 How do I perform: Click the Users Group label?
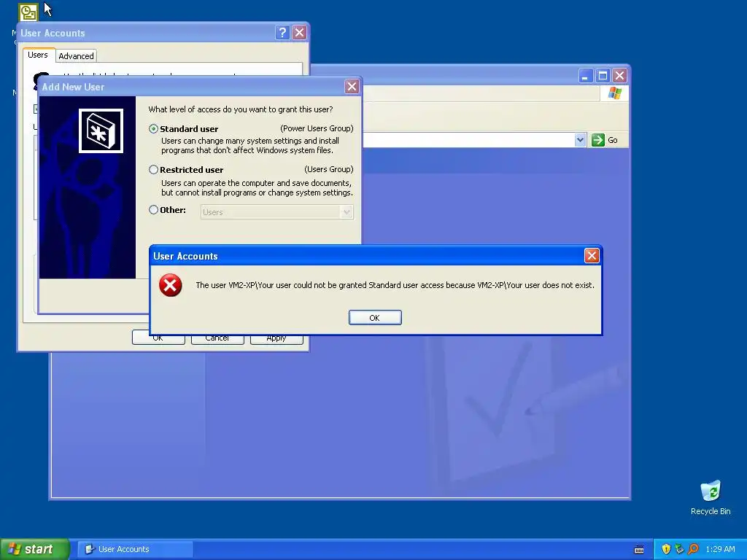click(x=329, y=169)
